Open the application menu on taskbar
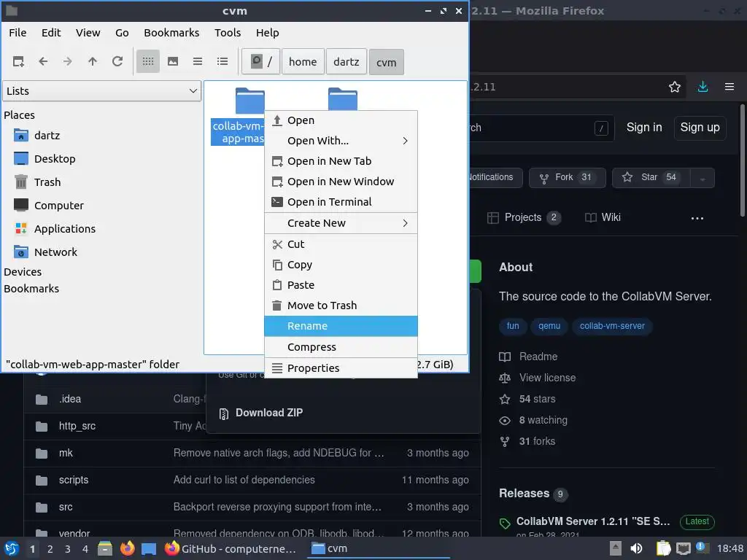Screen dimensions: 747x560 pos(12,548)
